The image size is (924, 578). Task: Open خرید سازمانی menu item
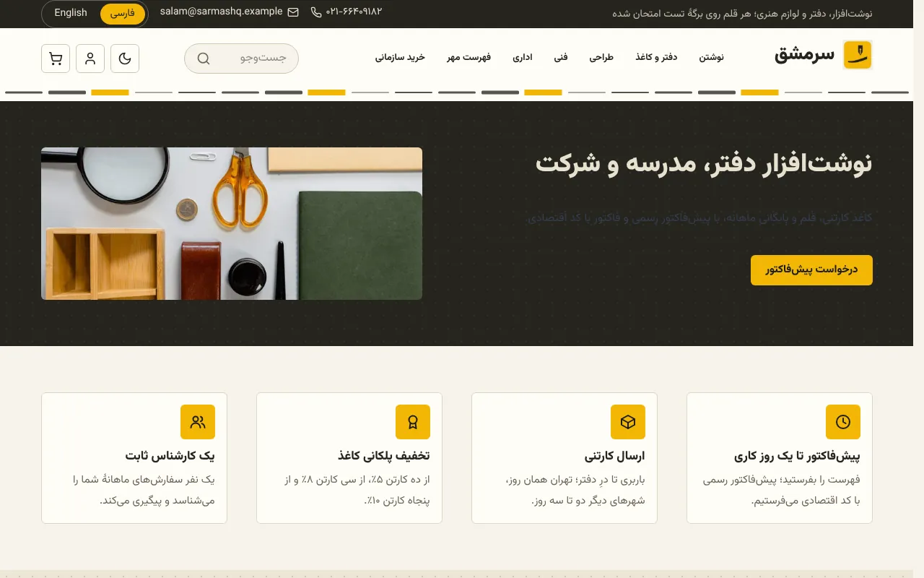tap(400, 57)
